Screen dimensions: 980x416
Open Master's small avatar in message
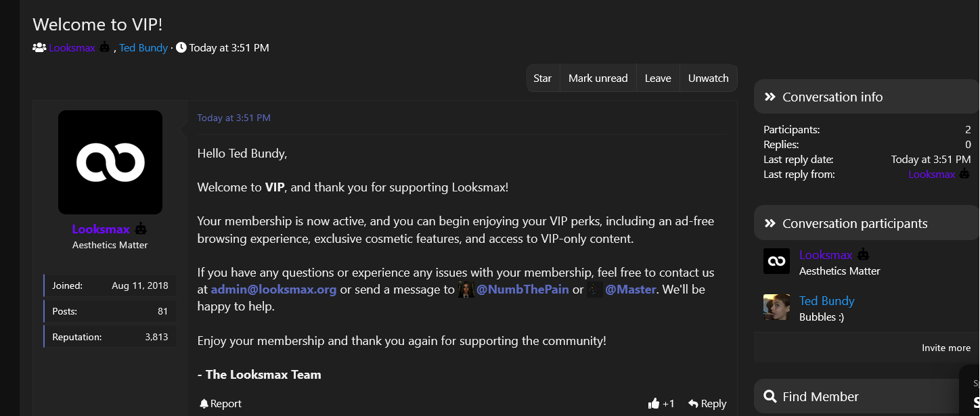(x=594, y=290)
